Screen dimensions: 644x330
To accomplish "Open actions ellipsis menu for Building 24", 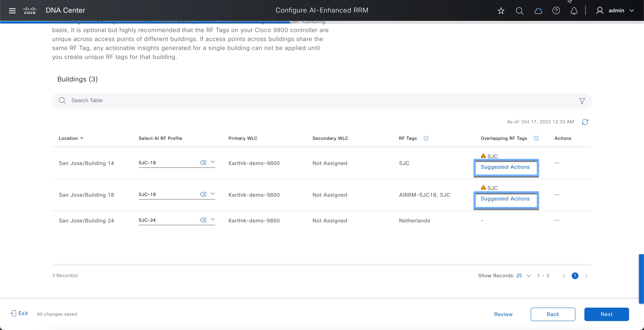I will 556,220.
